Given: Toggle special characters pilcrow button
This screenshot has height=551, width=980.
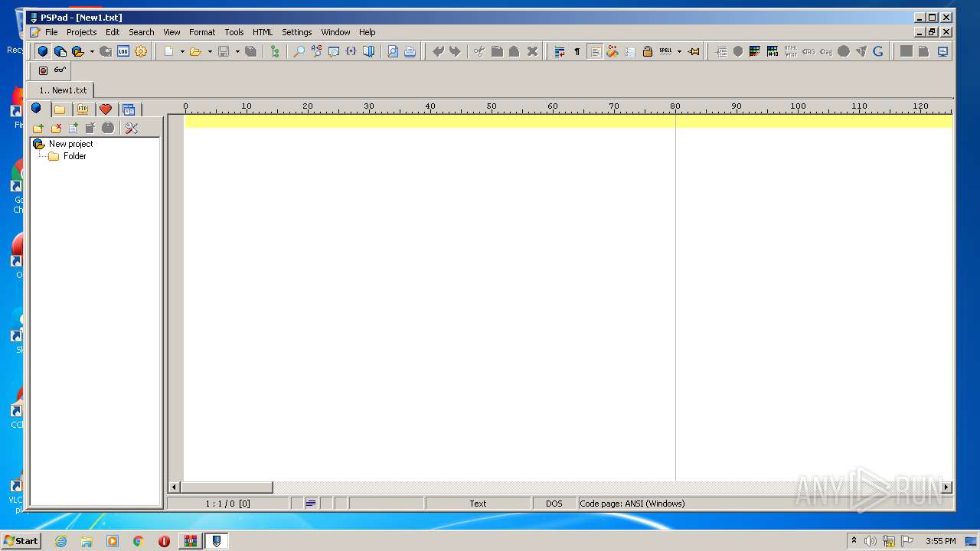Looking at the screenshot, I should pyautogui.click(x=577, y=51).
